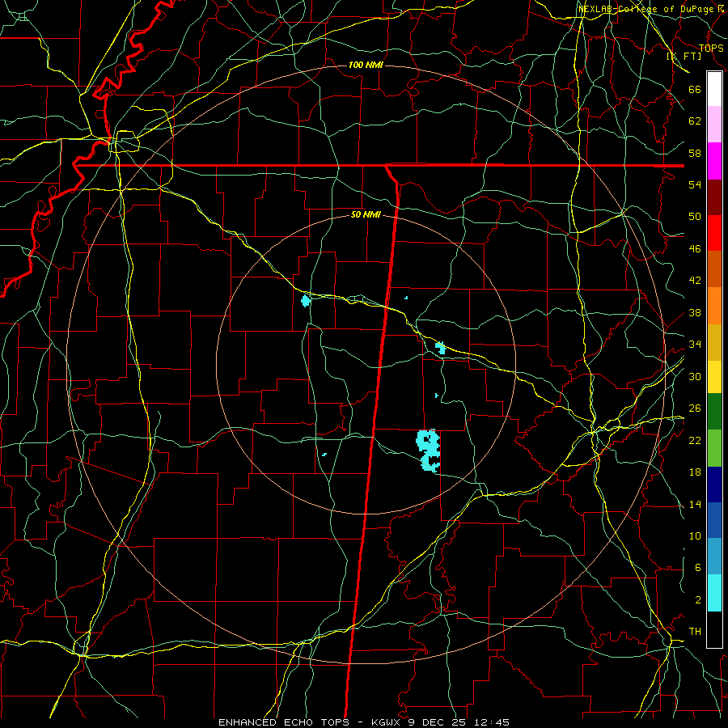Select the magenta legend swatch near 58
This screenshot has height=728, width=728.
tap(714, 161)
